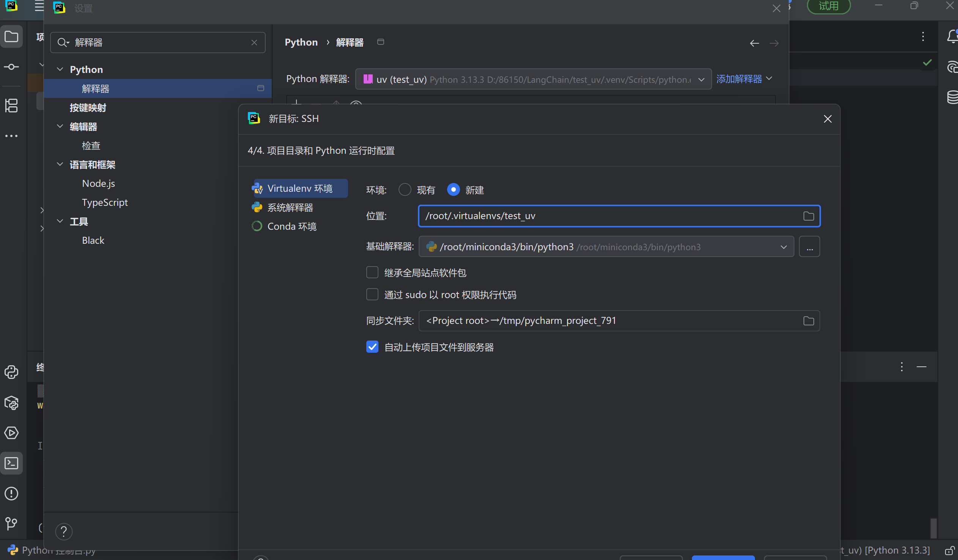Open the Services tool window icon
Screen dimensions: 958x560
(11, 433)
